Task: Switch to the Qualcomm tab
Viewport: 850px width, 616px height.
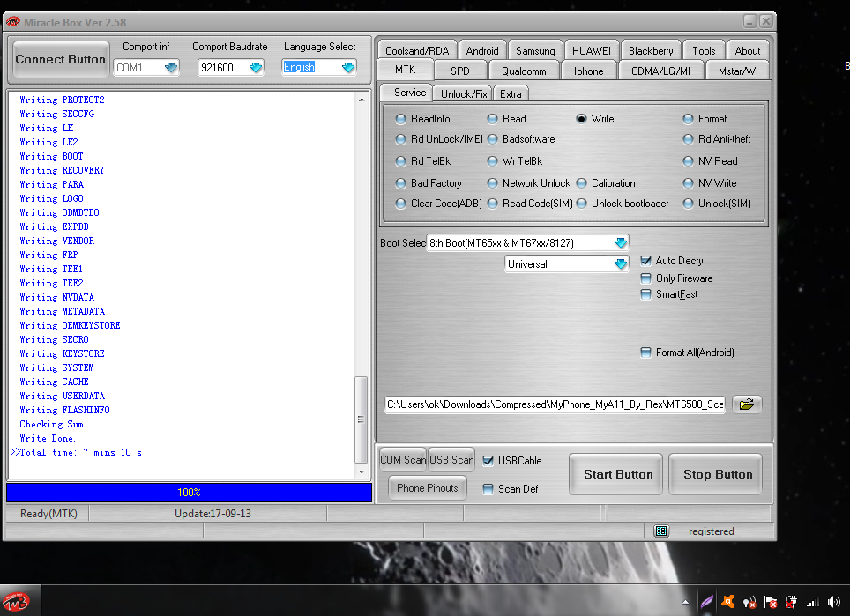Action: (x=524, y=71)
